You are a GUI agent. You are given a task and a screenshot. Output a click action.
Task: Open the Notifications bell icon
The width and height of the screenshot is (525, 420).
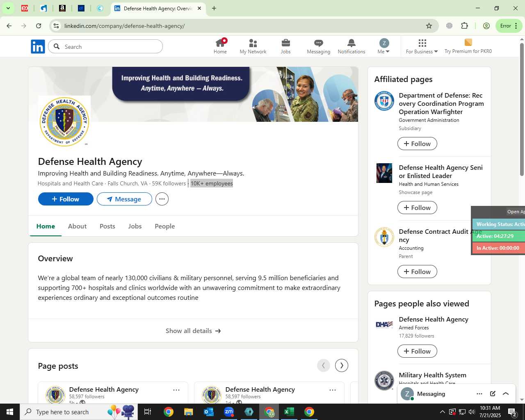[x=352, y=46]
